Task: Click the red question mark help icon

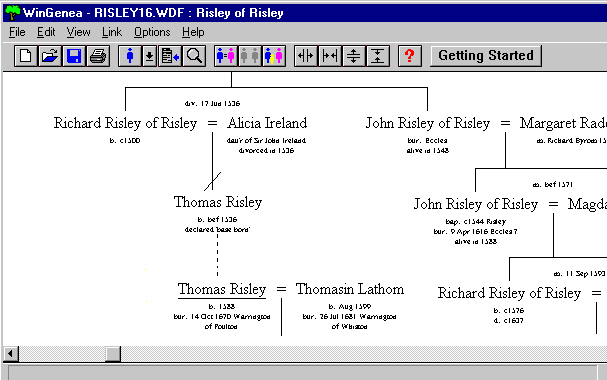Action: tap(410, 56)
